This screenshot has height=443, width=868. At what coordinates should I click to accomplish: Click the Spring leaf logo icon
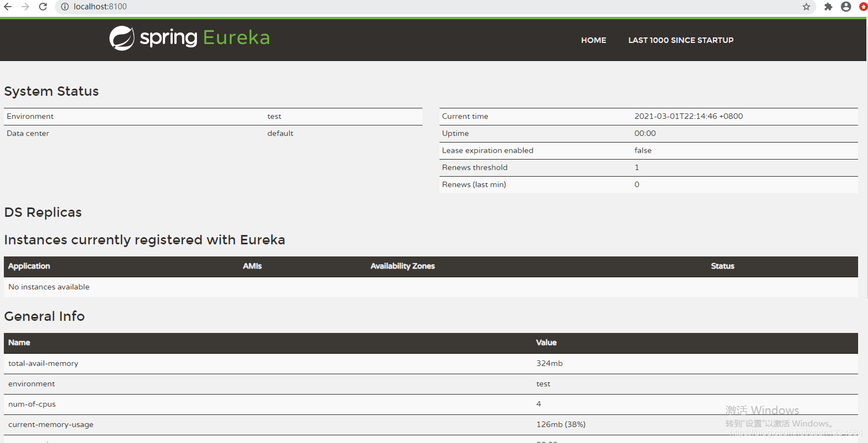click(x=122, y=38)
